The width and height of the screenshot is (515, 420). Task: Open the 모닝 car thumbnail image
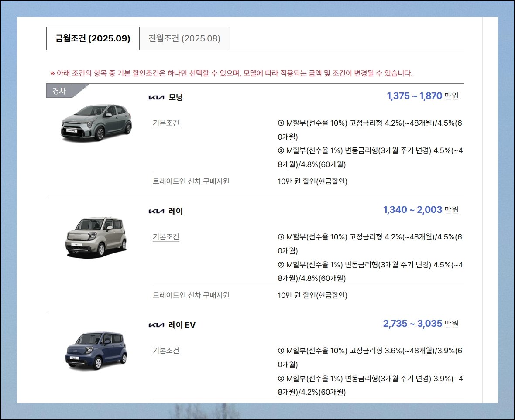coord(96,123)
